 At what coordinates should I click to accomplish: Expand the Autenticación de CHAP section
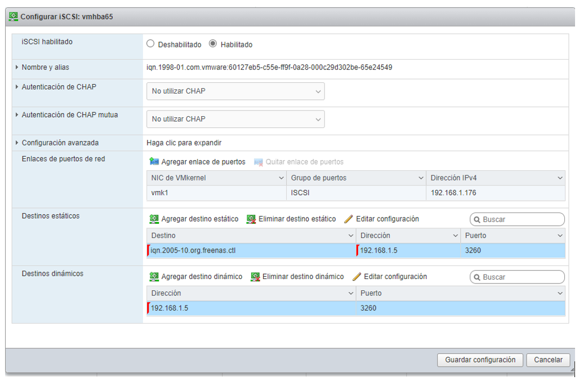point(17,87)
